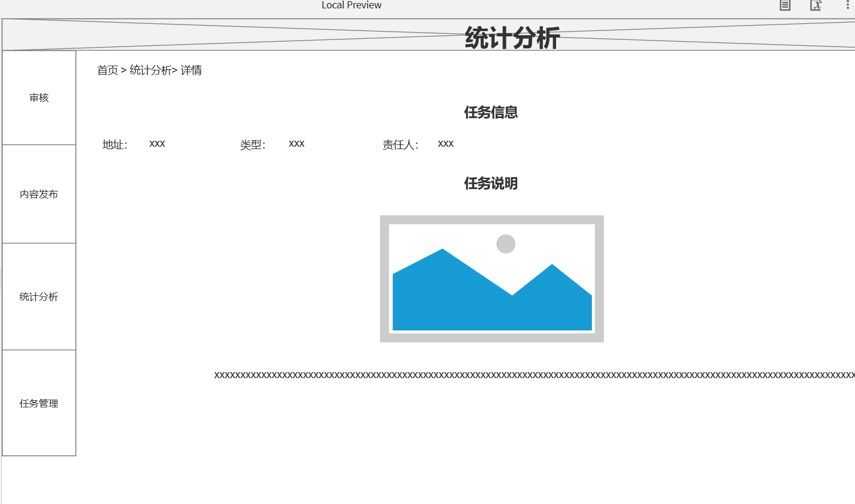Select 审核 in the left sidebar
Image resolution: width=855 pixels, height=504 pixels.
pos(39,98)
